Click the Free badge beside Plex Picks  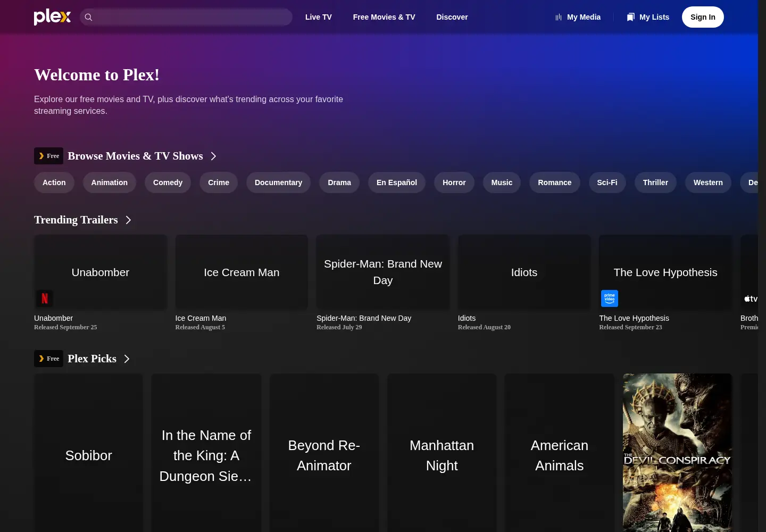(x=48, y=359)
